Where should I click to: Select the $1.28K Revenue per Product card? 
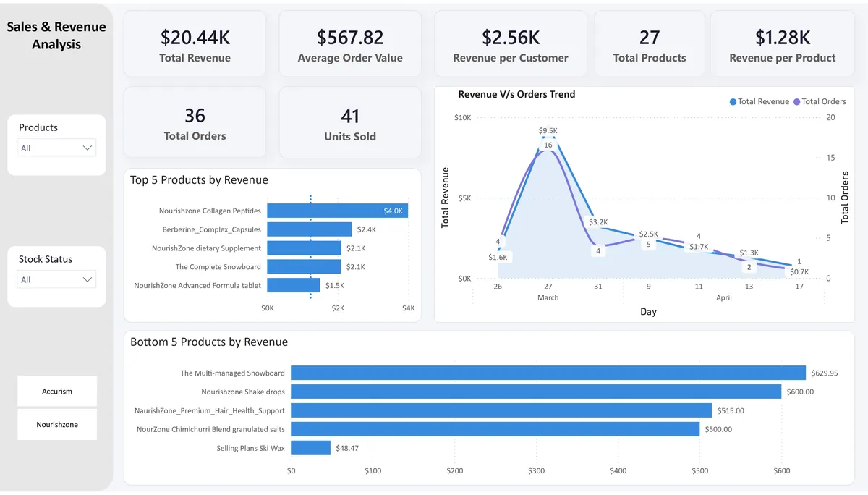[783, 44]
